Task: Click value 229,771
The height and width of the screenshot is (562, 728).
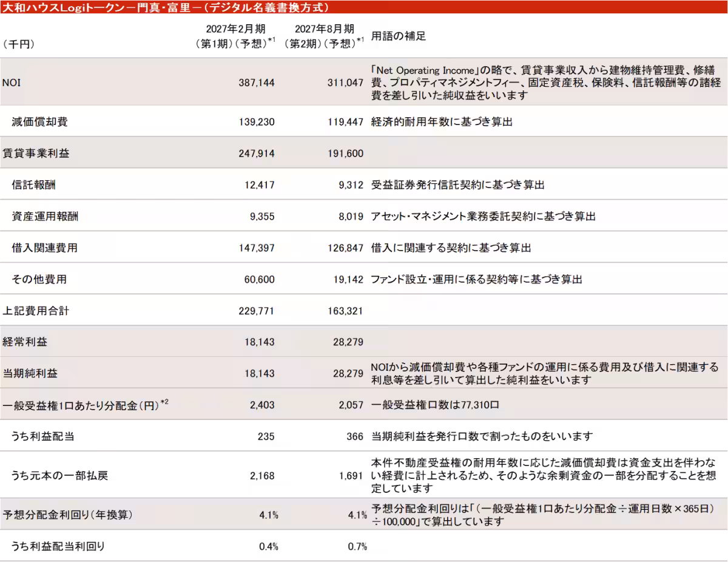Action: click(257, 311)
